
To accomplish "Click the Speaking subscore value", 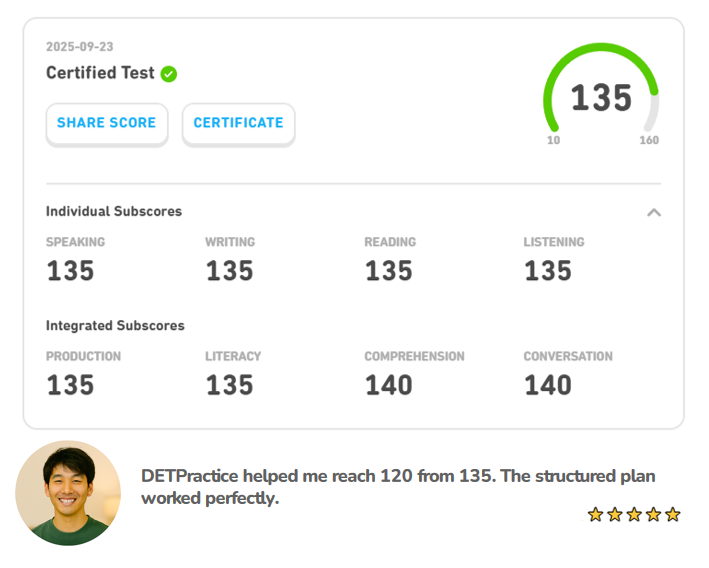I will tap(70, 271).
